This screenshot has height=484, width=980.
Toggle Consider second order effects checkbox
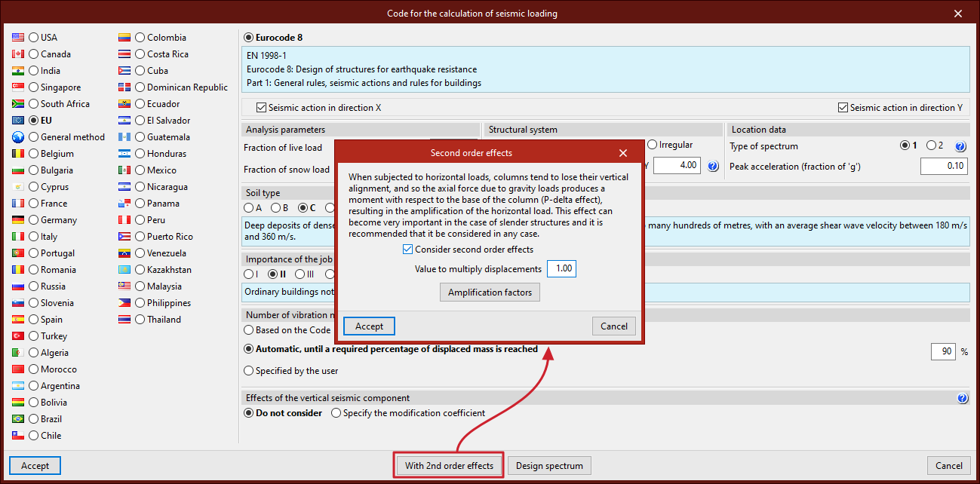(408, 250)
